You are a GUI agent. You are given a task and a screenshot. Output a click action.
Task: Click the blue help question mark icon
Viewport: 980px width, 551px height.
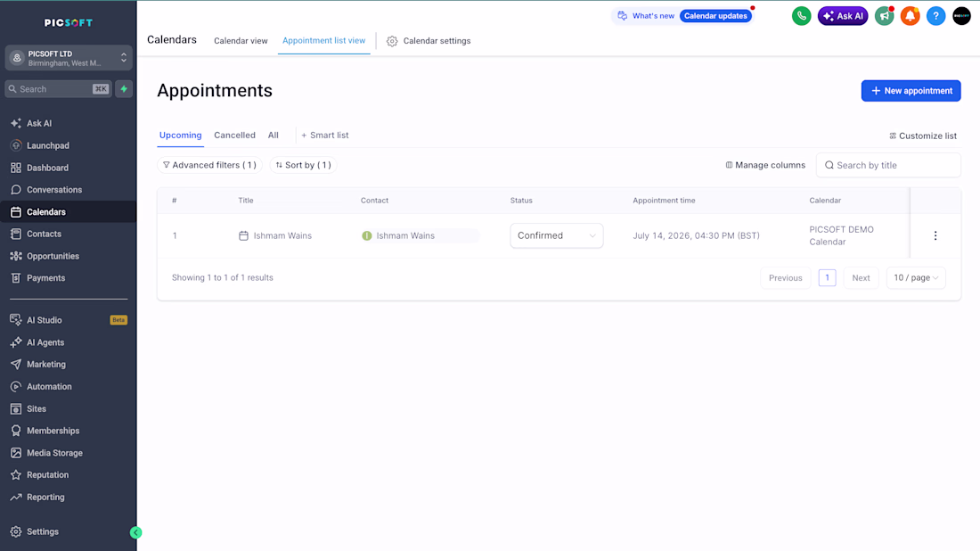[935, 16]
